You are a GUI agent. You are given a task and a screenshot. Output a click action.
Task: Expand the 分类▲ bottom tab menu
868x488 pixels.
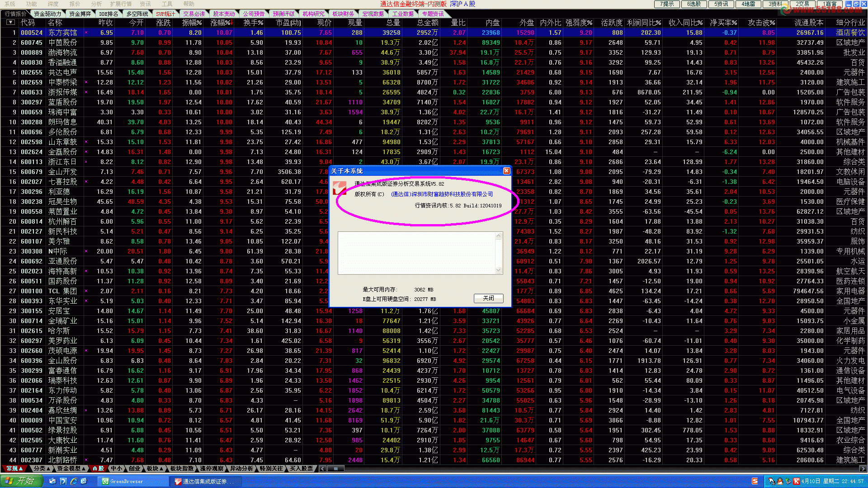point(42,469)
